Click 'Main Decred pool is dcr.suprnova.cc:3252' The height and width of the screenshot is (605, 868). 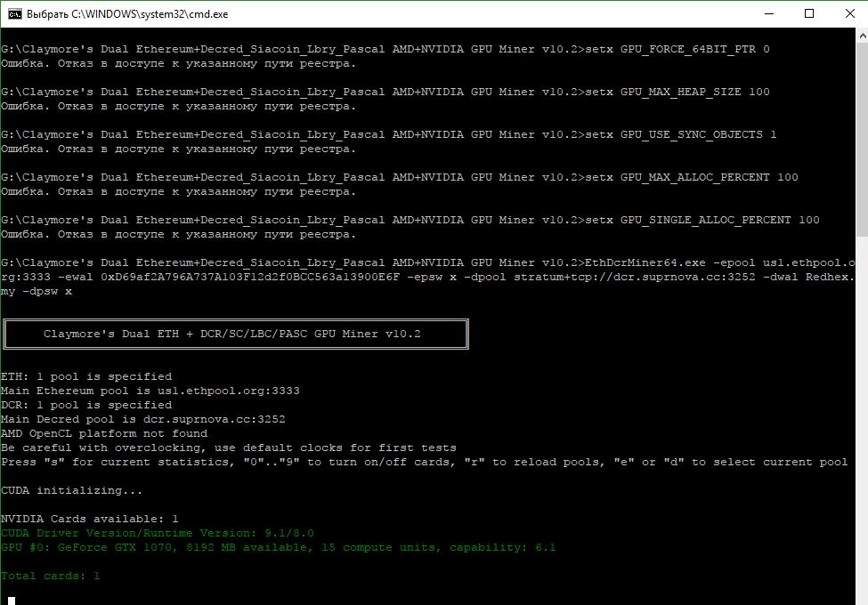point(143,419)
